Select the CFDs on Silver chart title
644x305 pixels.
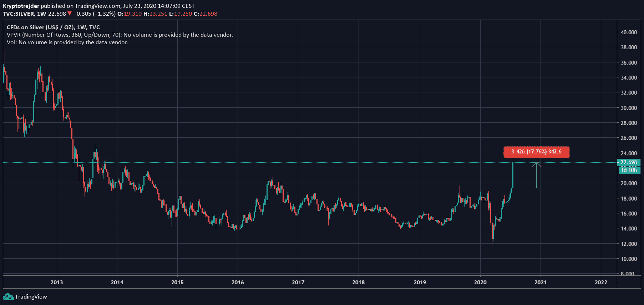pyautogui.click(x=53, y=27)
